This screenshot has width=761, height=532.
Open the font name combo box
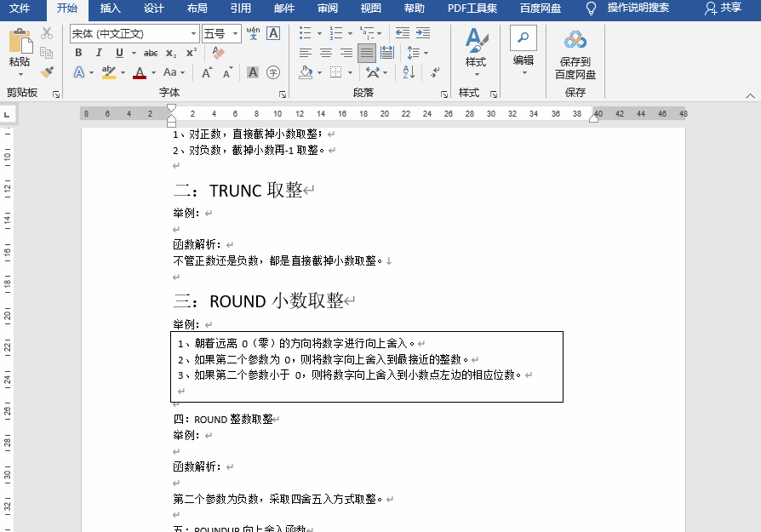pos(134,33)
